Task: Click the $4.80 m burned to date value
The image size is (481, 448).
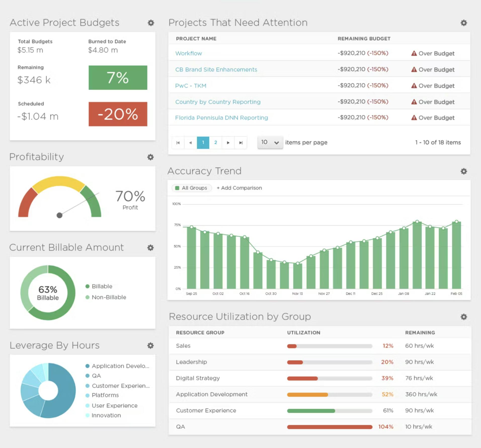Action: pos(103,50)
